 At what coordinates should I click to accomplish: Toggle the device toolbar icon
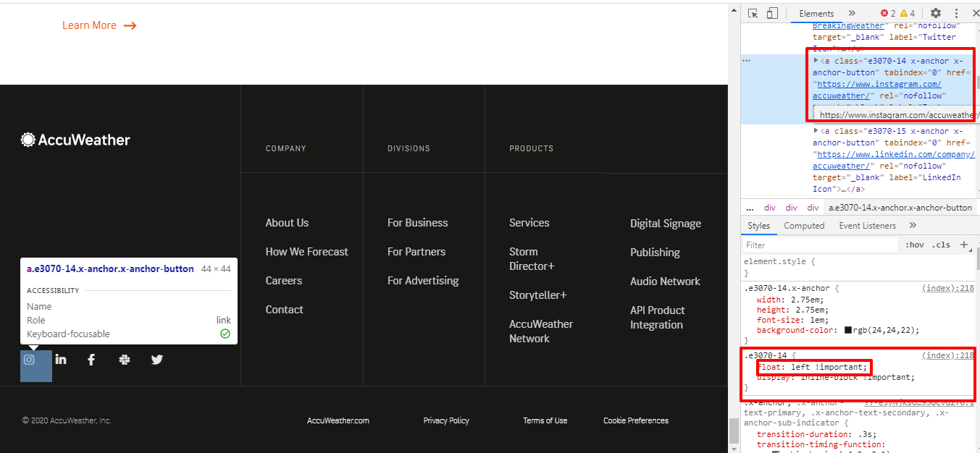coord(772,13)
